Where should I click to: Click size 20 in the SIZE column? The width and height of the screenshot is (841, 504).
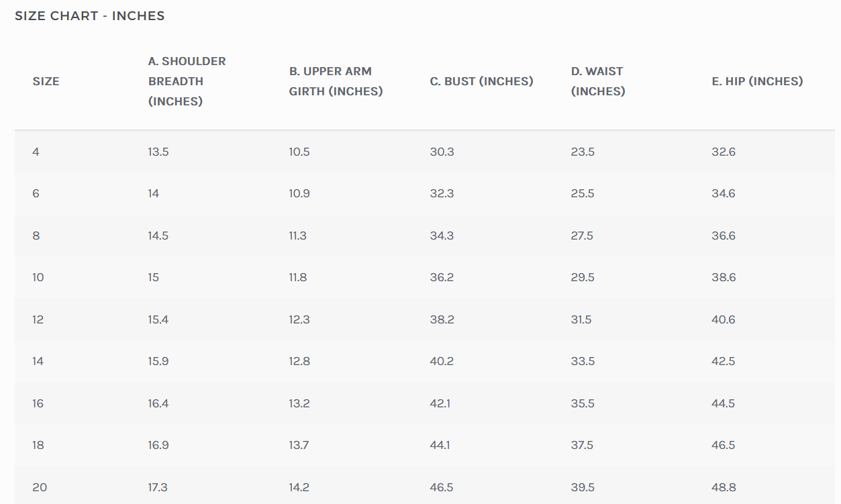click(x=40, y=487)
